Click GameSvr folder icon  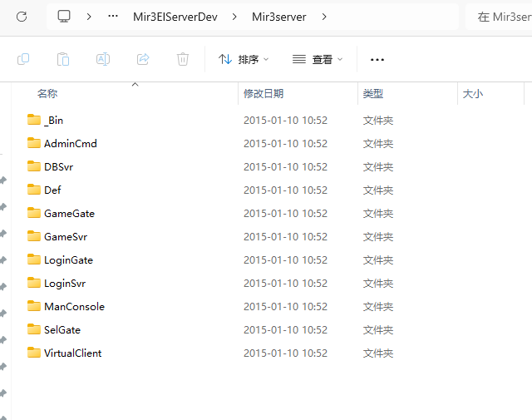(34, 236)
